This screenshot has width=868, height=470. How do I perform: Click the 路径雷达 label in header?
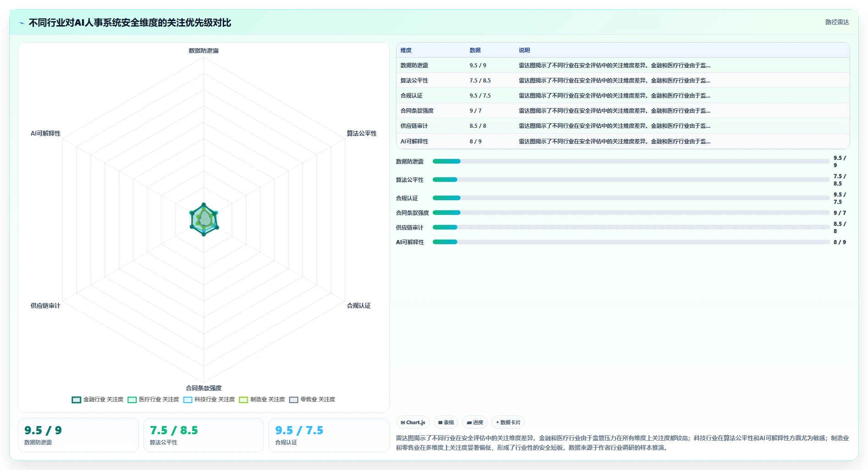837,22
